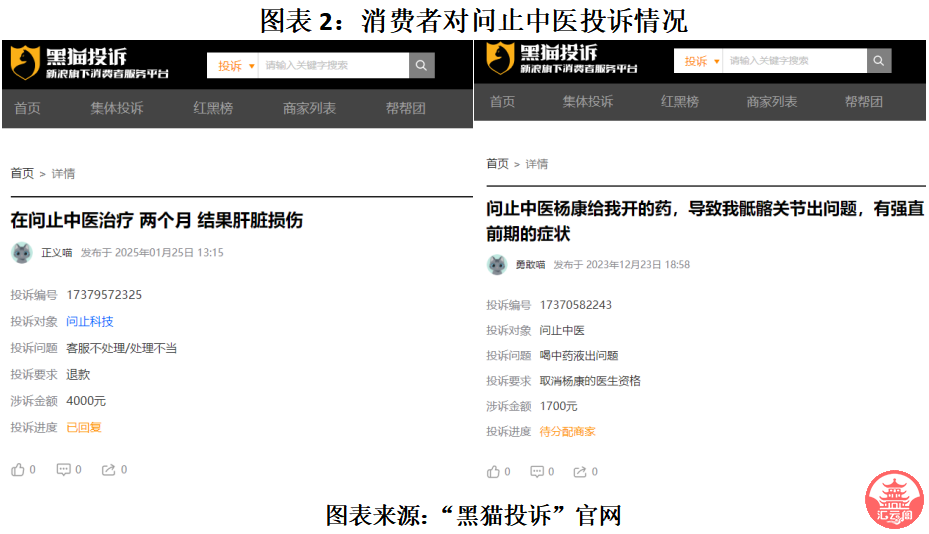Click the 首页 breadcrumb in left page
Image resolution: width=929 pixels, height=534 pixels.
click(x=22, y=174)
